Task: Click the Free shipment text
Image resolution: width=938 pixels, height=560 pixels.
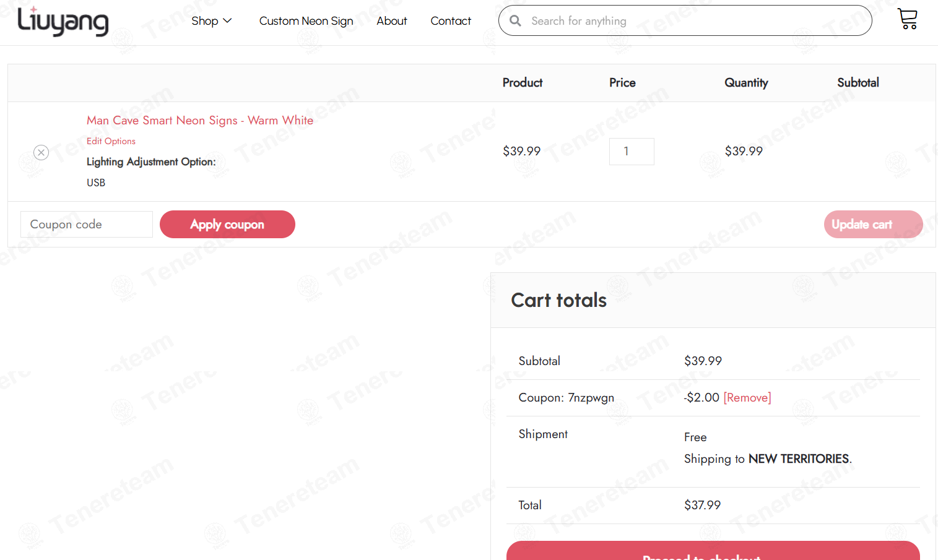Action: pos(695,437)
